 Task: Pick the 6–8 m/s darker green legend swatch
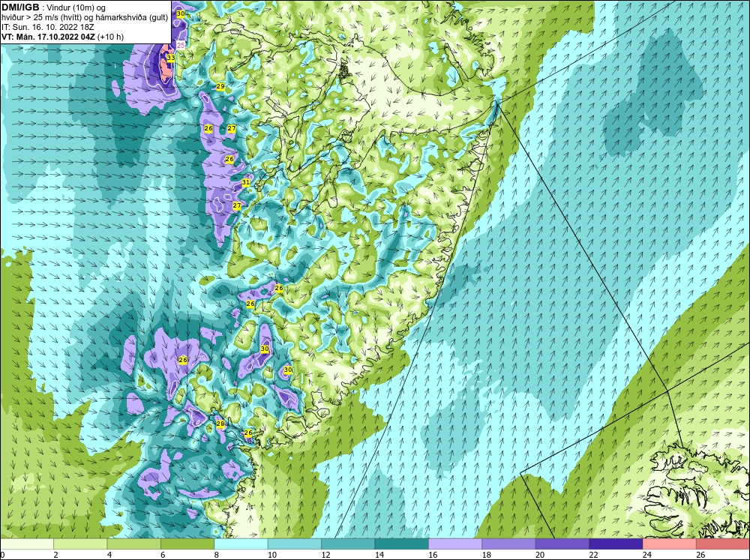(x=187, y=544)
